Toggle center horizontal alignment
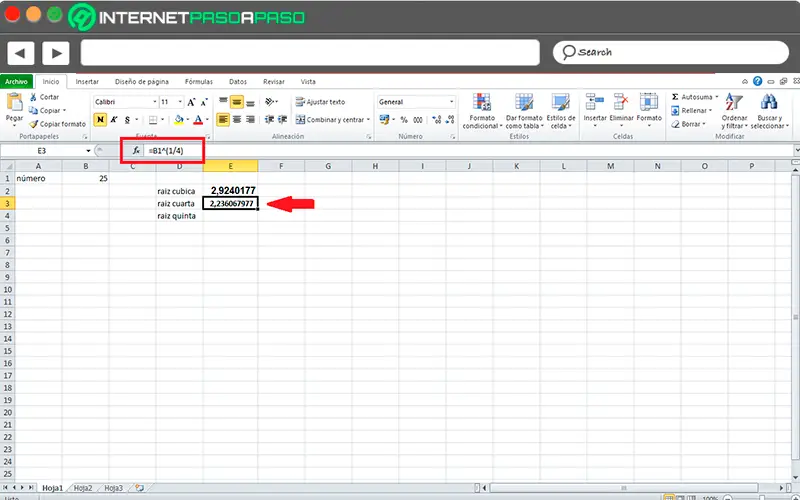Viewport: 800px width, 500px height. point(237,119)
